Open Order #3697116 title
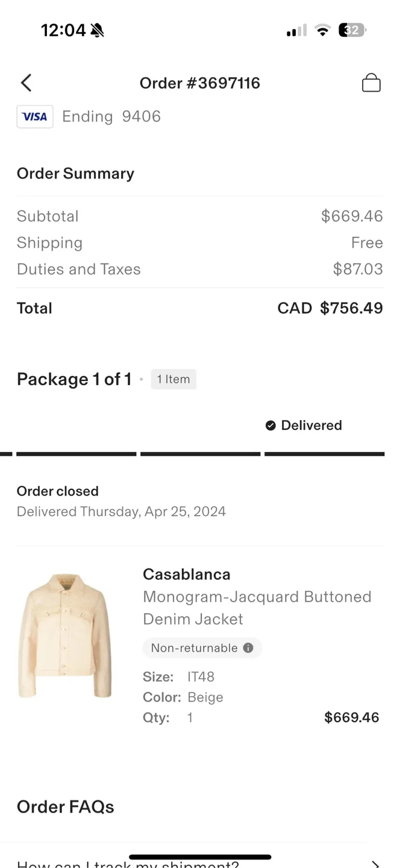This screenshot has height=868, width=400. pyautogui.click(x=200, y=83)
